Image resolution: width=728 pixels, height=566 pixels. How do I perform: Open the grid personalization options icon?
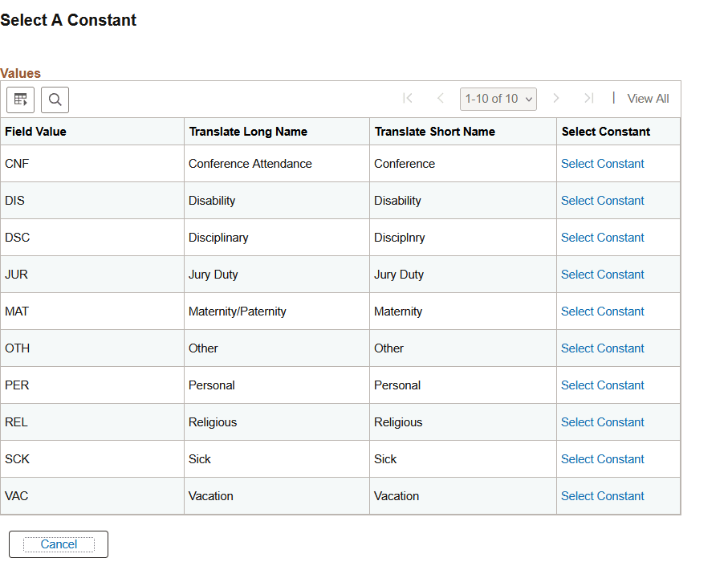click(x=20, y=100)
